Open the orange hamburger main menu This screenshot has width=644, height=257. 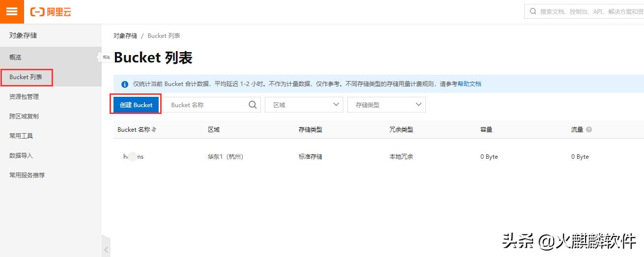point(12,12)
